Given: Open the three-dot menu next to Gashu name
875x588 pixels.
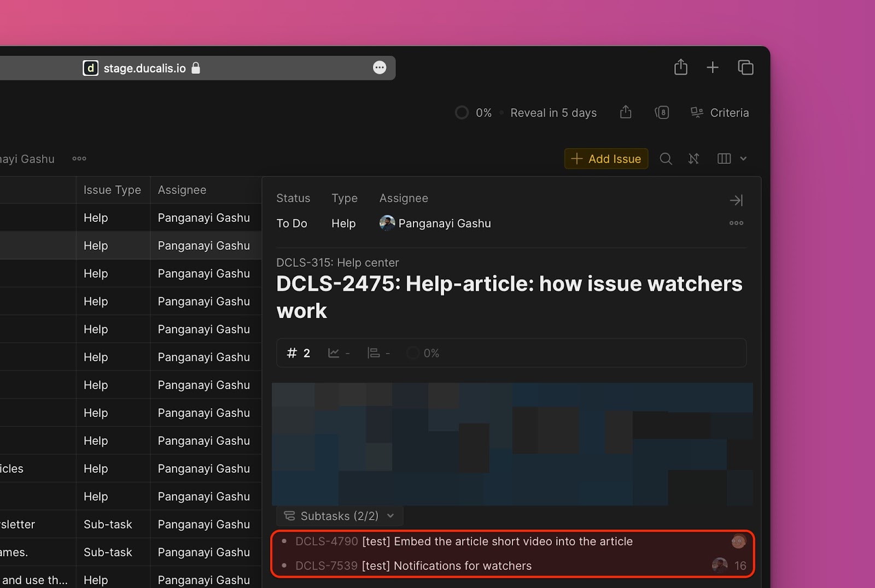Looking at the screenshot, I should tap(79, 158).
